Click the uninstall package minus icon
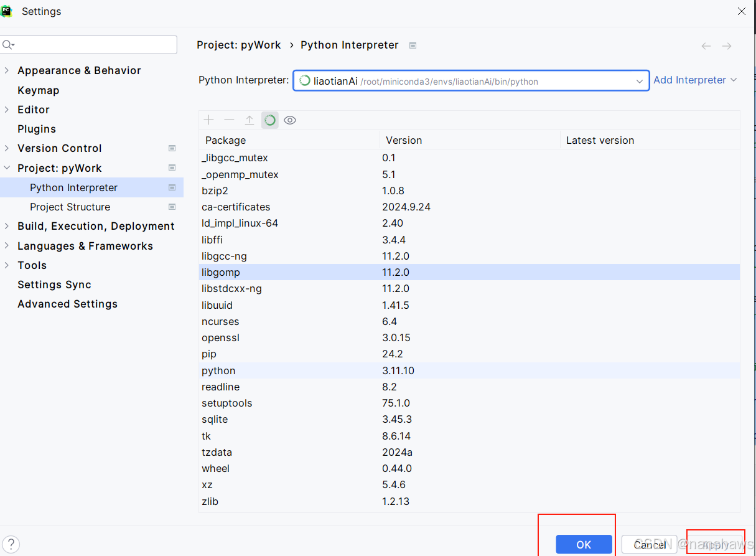 [x=229, y=120]
